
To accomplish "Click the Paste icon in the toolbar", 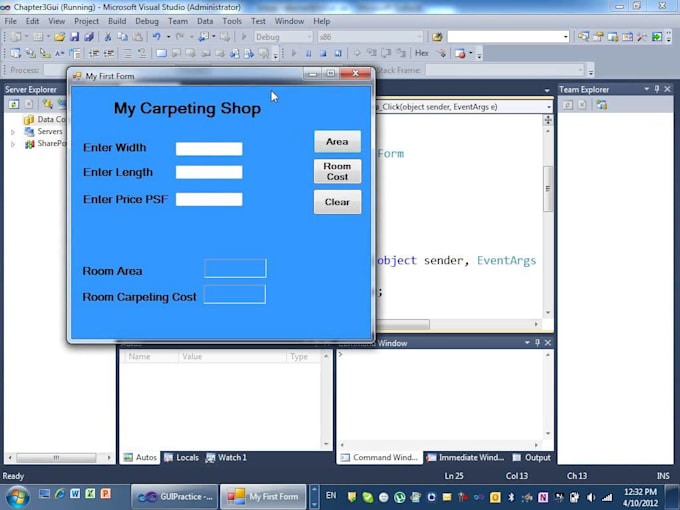I will click(137, 37).
